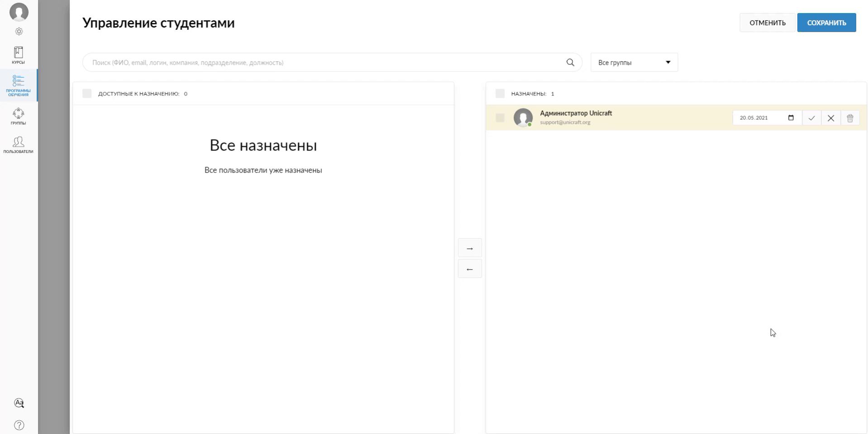Remove student with the trash icon
Viewport: 868px width, 434px height.
click(x=850, y=118)
